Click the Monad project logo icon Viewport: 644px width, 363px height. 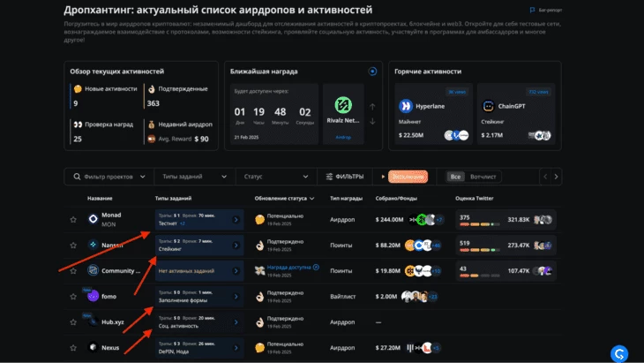94,219
